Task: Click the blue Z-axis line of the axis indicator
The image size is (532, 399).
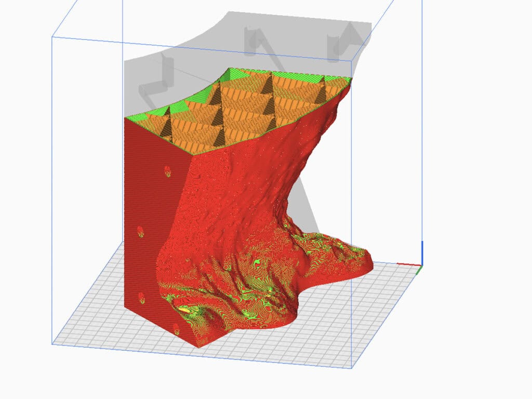Action: coord(421,252)
